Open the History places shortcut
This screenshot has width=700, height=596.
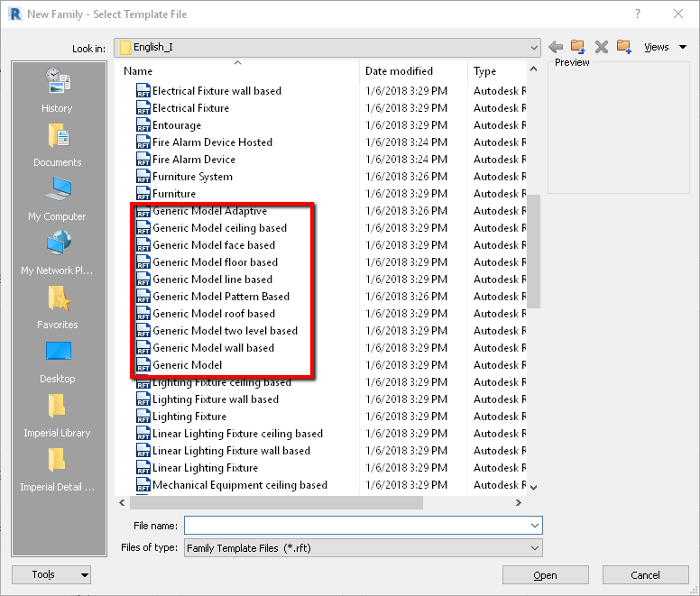pos(59,89)
